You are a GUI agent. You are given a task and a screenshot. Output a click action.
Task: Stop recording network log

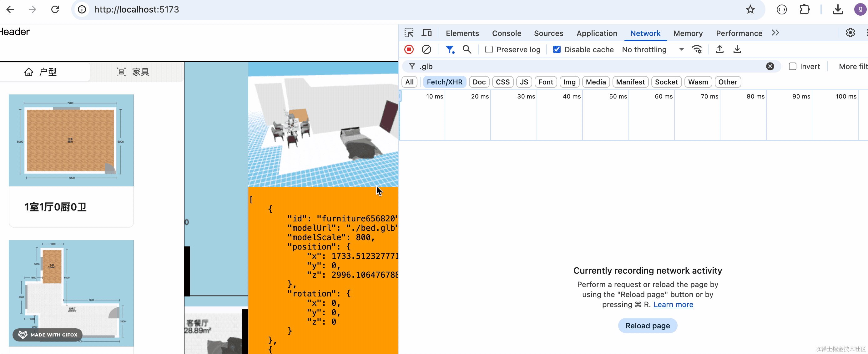(x=409, y=49)
